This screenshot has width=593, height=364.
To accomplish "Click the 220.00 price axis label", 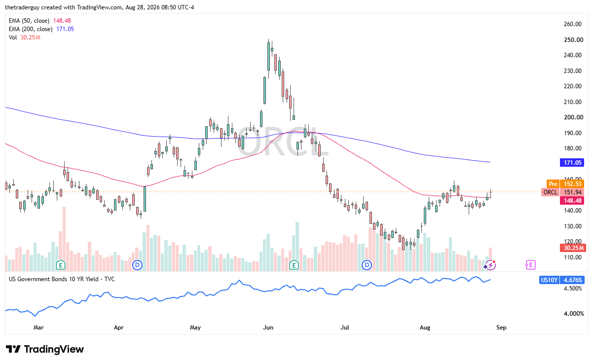I will [x=572, y=86].
